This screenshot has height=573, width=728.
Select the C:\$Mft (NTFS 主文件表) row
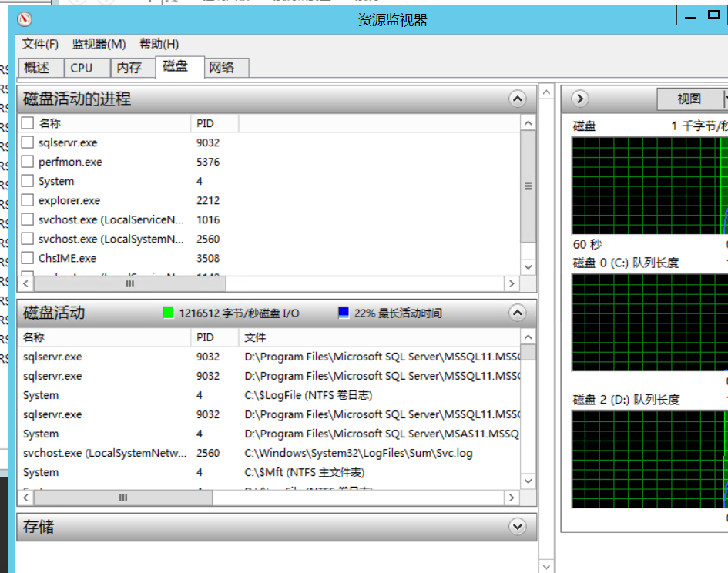coord(270,472)
